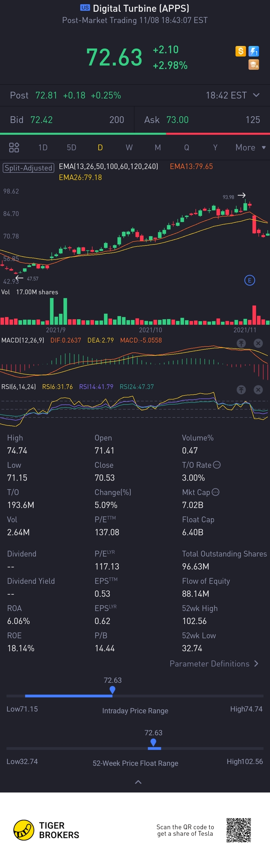Tap the Intraday Price Range marker
The image size is (270, 868).
click(112, 690)
